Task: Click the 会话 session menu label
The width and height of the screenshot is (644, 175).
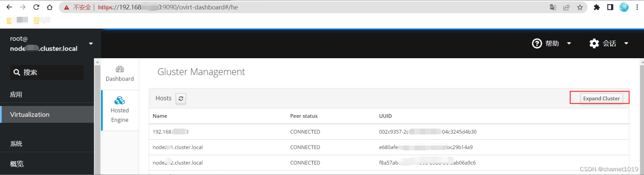Action: click(609, 44)
